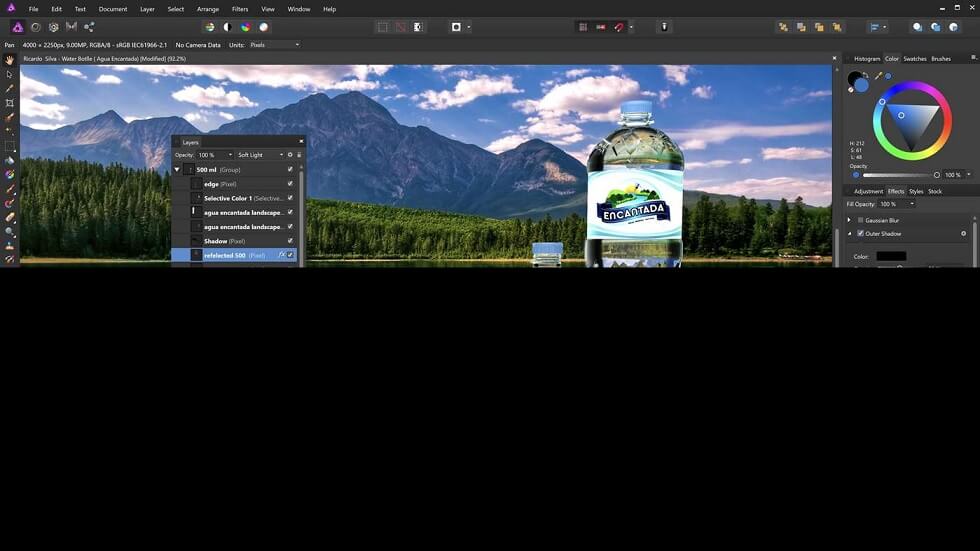Open the Assistant manager icon
Screen dimensions: 980x551
[664, 27]
